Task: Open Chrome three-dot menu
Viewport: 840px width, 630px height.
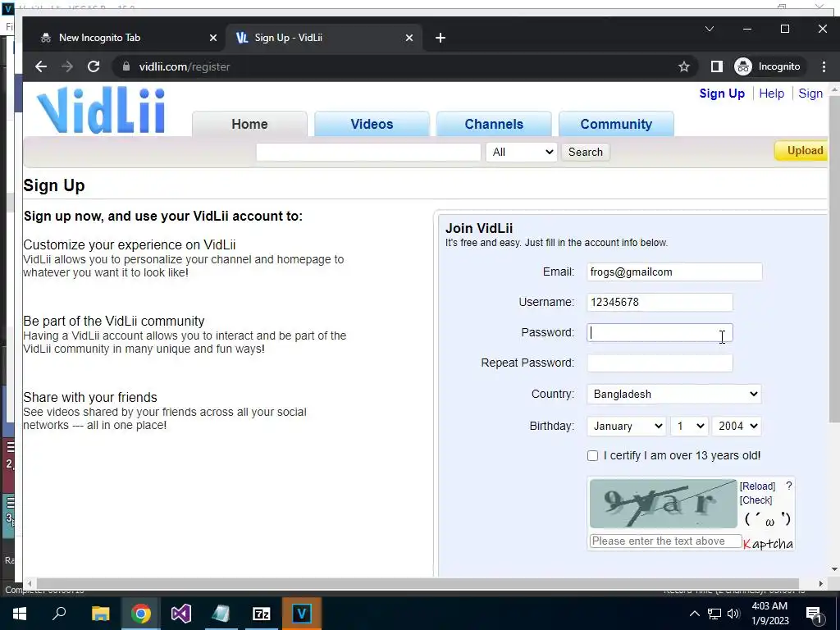Action: [824, 66]
